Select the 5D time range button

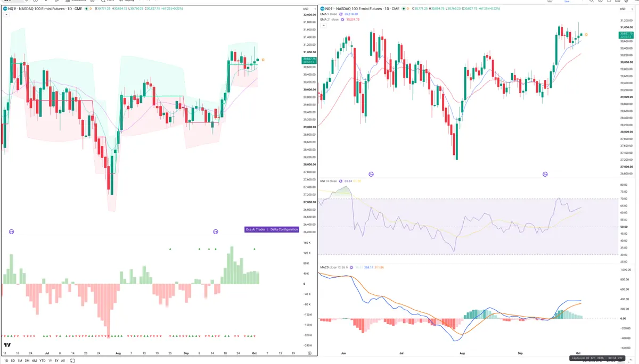pyautogui.click(x=13, y=361)
